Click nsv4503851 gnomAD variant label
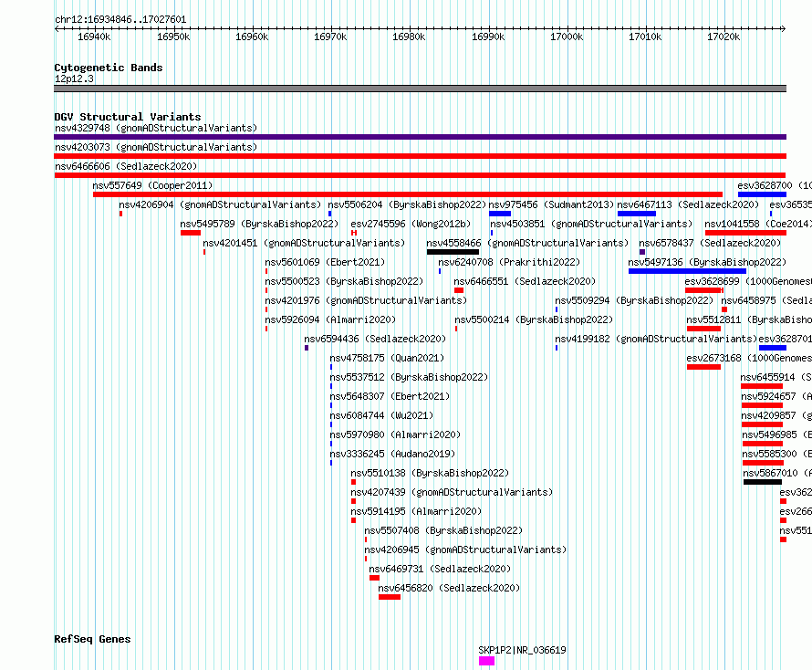This screenshot has height=670, width=812. [x=591, y=224]
